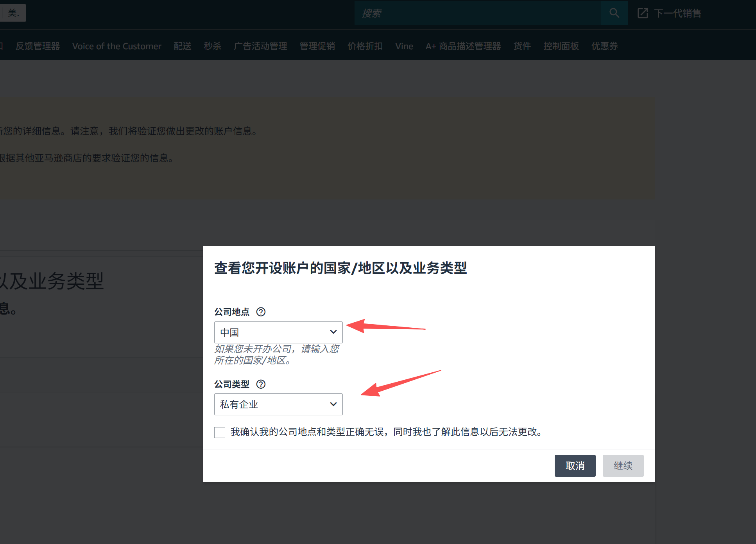Open Voice of the Customer menu

pyautogui.click(x=116, y=46)
